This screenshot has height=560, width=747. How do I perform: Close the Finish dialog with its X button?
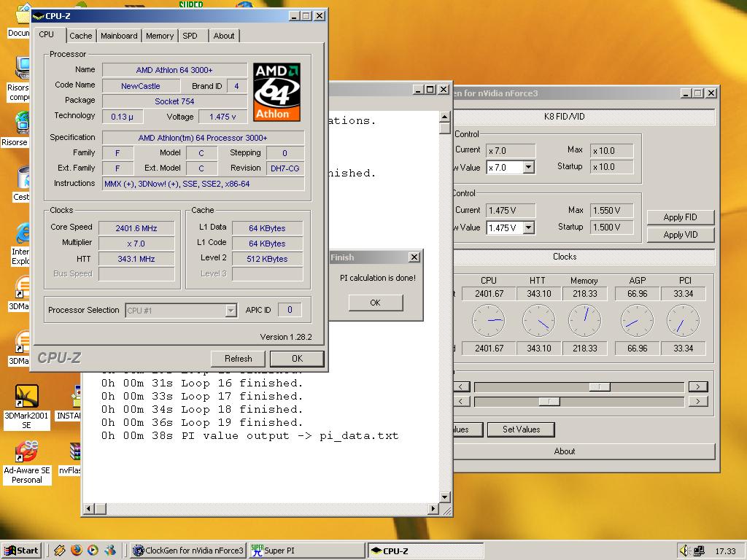(414, 257)
